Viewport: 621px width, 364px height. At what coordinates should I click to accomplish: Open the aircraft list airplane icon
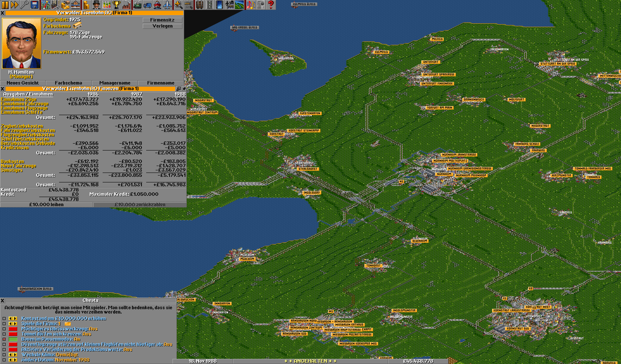pyautogui.click(x=167, y=5)
